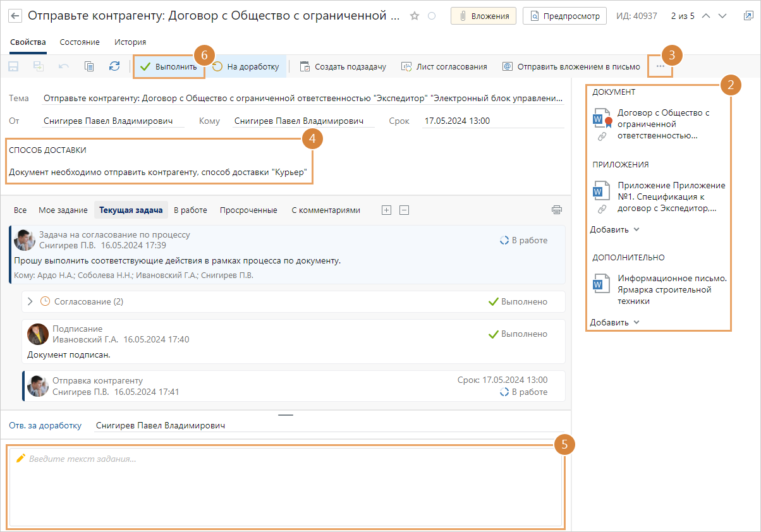This screenshot has height=532, width=761.
Task: Collapse all thread items with minus icon
Action: [x=405, y=210]
